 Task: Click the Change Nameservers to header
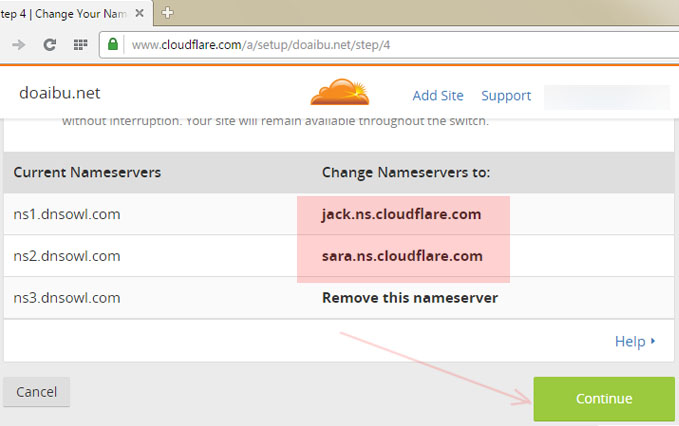(x=406, y=173)
